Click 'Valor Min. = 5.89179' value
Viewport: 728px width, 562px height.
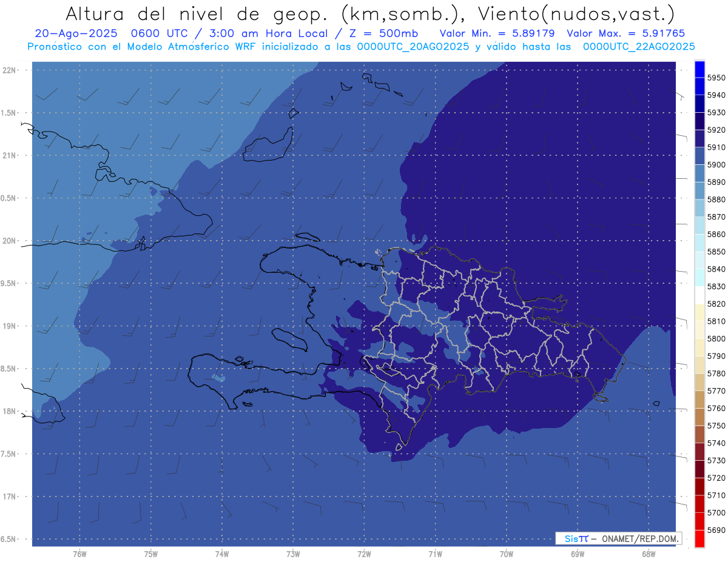[498, 33]
